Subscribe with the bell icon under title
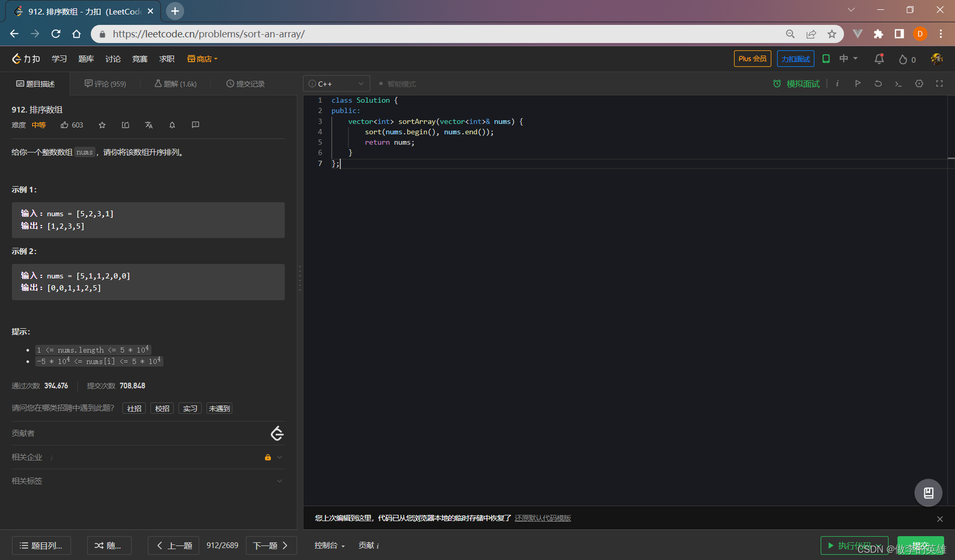The image size is (955, 560). coord(172,125)
